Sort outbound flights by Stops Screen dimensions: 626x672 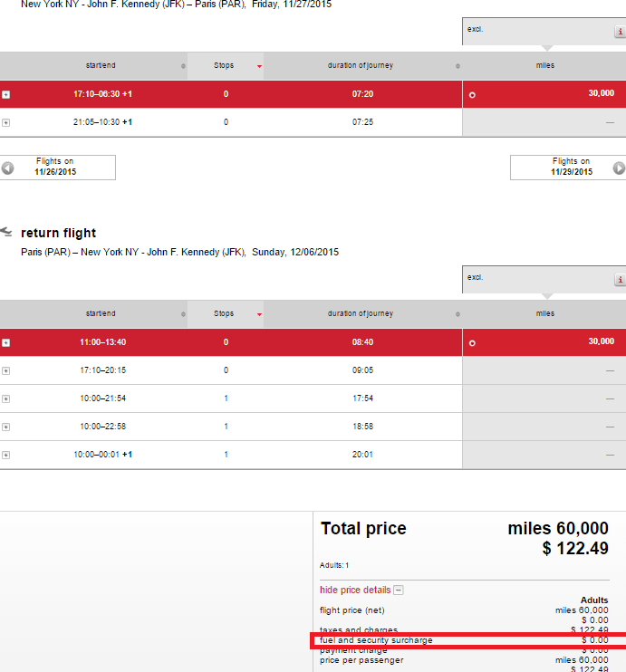coord(226,65)
